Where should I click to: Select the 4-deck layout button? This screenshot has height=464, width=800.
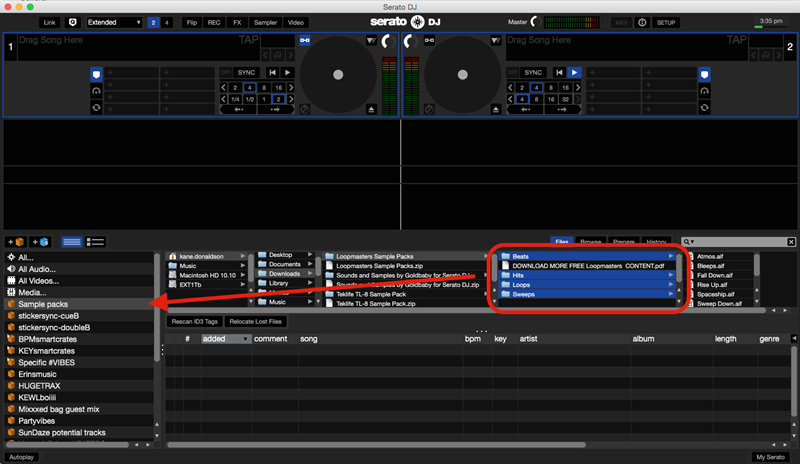(x=166, y=22)
